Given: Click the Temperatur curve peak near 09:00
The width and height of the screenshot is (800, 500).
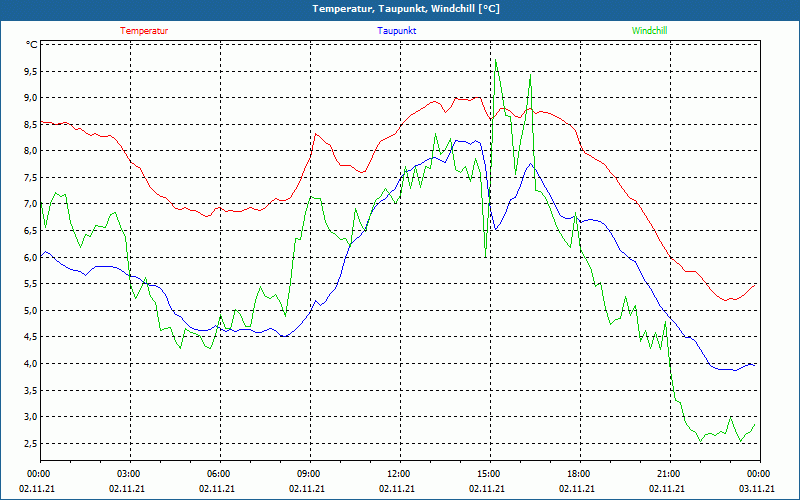Looking at the screenshot, I should pos(316,134).
